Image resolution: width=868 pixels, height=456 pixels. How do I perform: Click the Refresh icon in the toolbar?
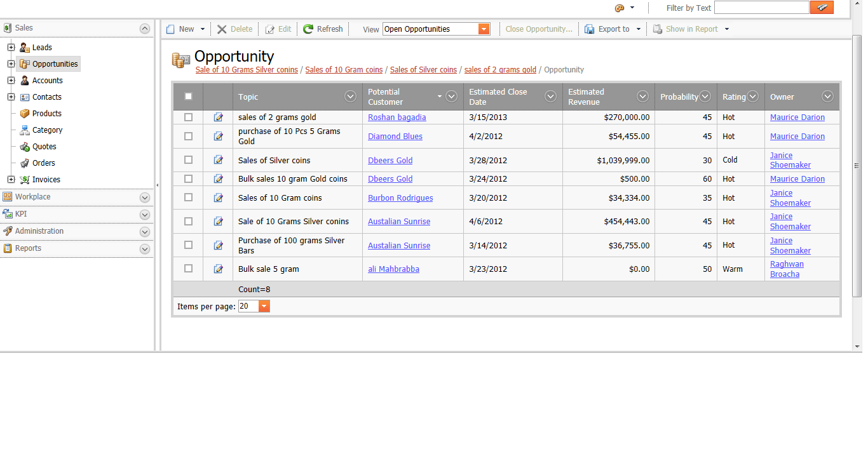pos(308,29)
